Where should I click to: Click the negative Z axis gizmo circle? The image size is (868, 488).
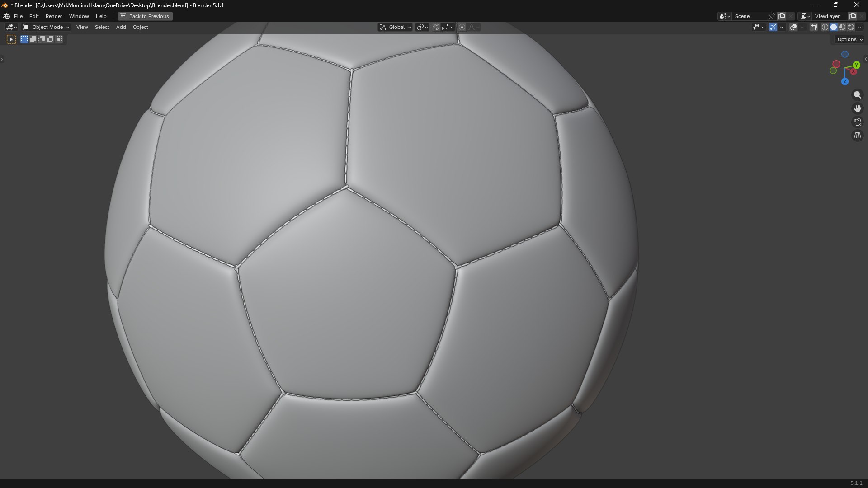(x=844, y=54)
